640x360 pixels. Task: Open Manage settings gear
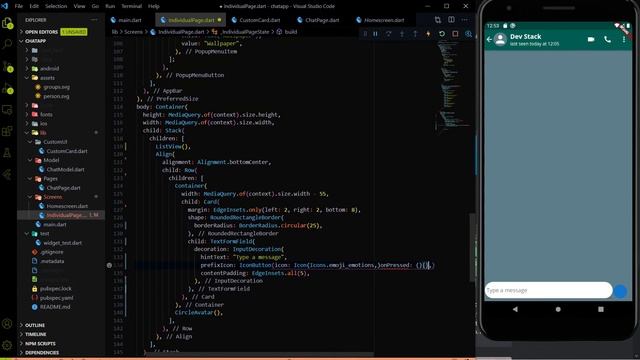click(x=7, y=345)
